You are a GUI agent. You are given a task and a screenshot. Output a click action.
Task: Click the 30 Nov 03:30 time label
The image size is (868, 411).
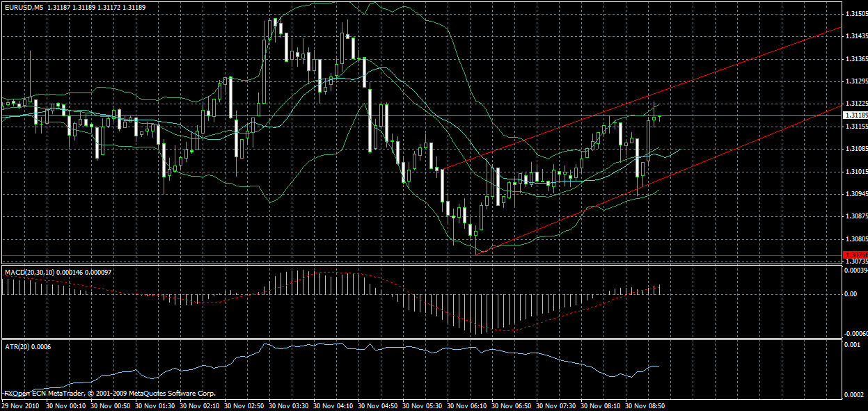pos(288,405)
